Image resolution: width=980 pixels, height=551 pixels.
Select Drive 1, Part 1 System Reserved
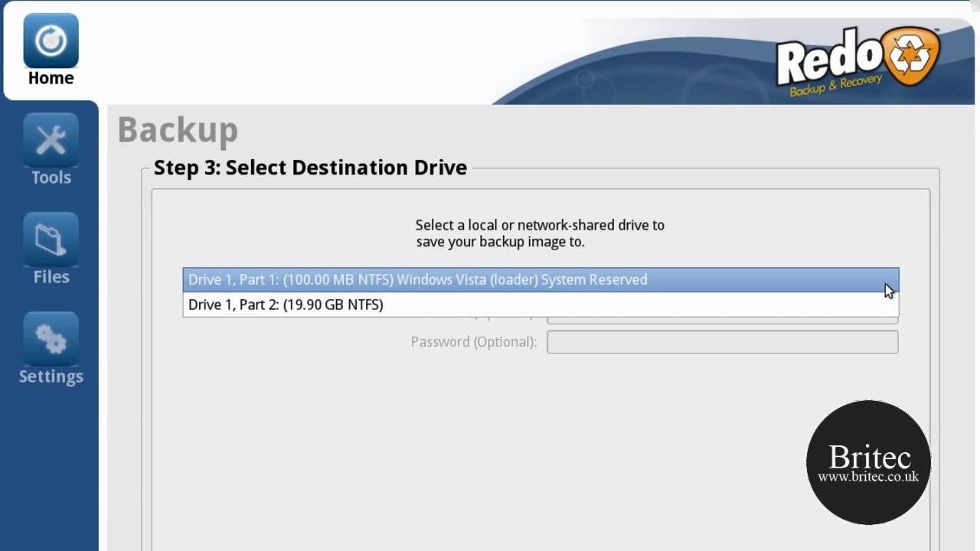(417, 280)
